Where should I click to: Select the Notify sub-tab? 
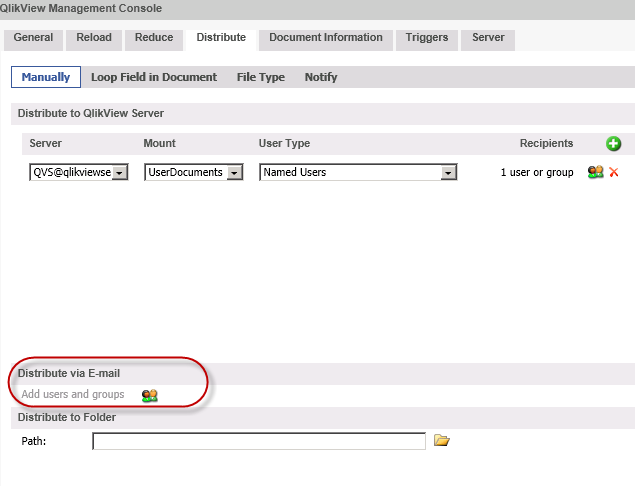coord(321,77)
